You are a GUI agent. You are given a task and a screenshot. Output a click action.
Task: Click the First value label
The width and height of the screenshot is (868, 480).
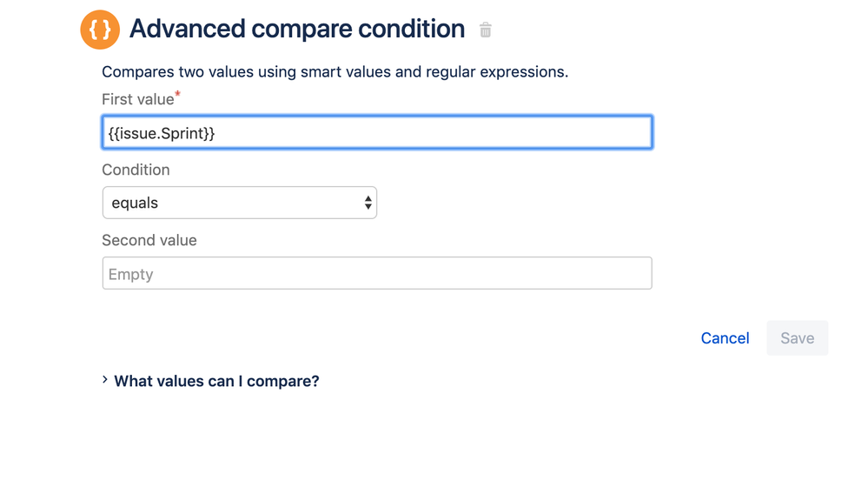coord(137,99)
